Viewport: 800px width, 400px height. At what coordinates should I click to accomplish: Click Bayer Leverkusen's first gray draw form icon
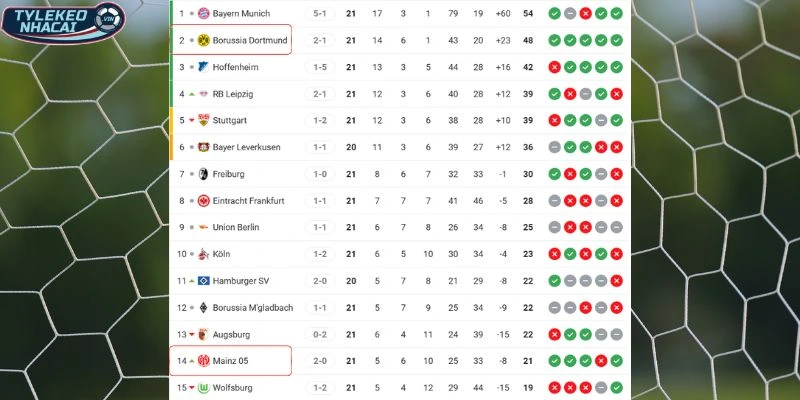(554, 147)
